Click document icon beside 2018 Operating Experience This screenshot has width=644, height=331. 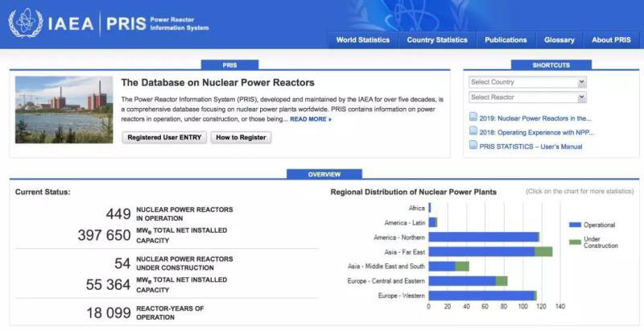tap(473, 132)
